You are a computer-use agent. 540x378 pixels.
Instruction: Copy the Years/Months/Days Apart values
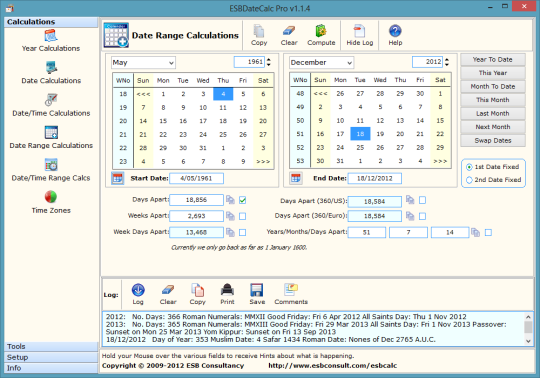click(476, 232)
